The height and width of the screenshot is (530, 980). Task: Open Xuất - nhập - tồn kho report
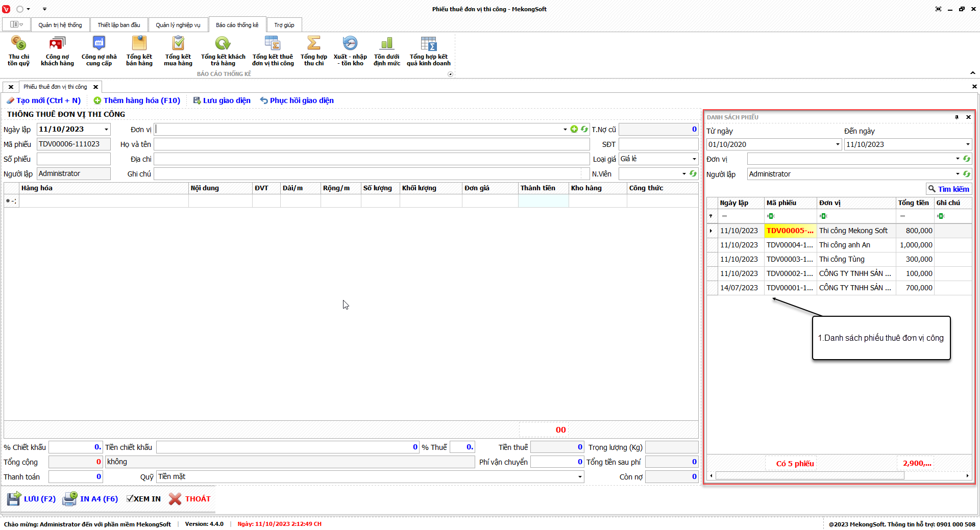click(x=350, y=51)
